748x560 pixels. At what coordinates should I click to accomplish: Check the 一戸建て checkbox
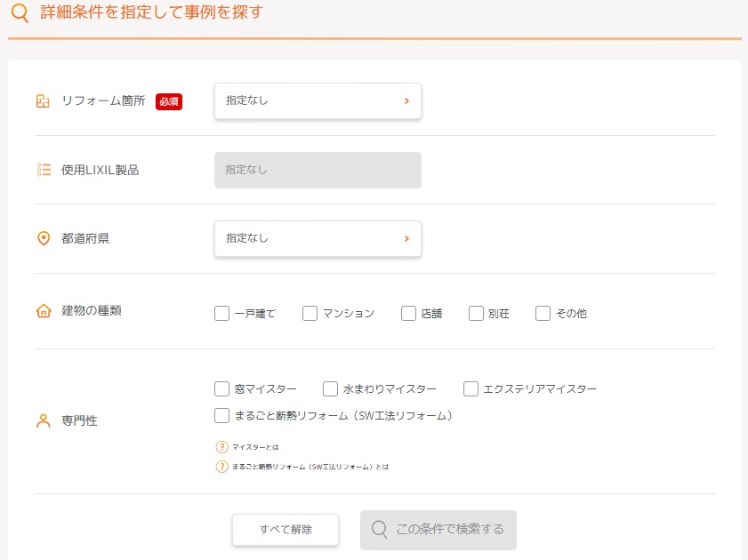click(222, 313)
